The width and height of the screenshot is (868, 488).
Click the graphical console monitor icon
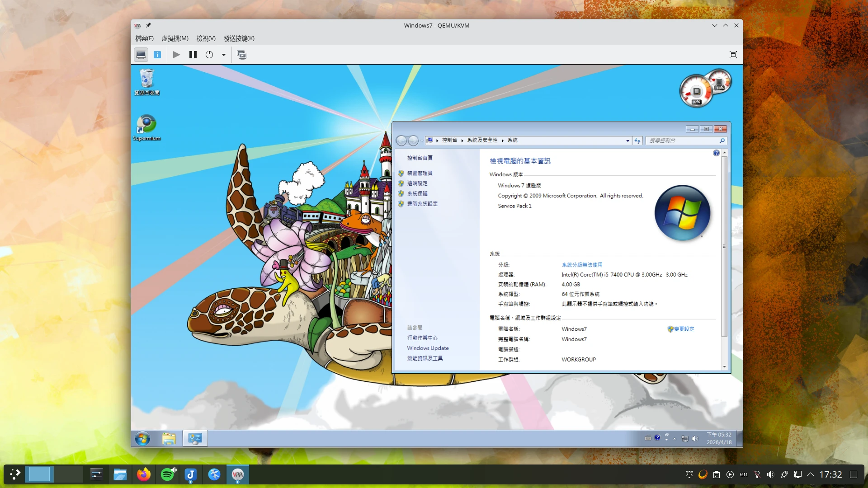click(141, 55)
